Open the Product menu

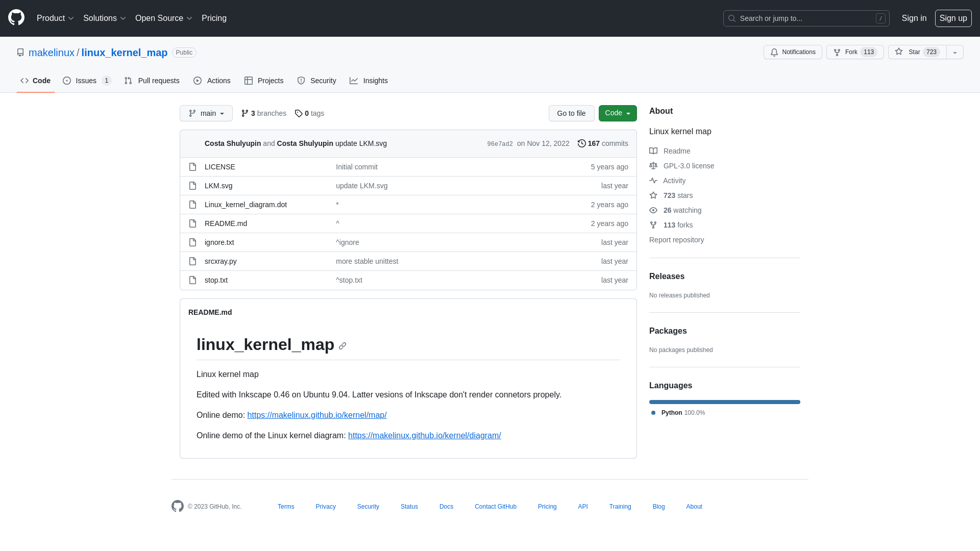point(55,18)
